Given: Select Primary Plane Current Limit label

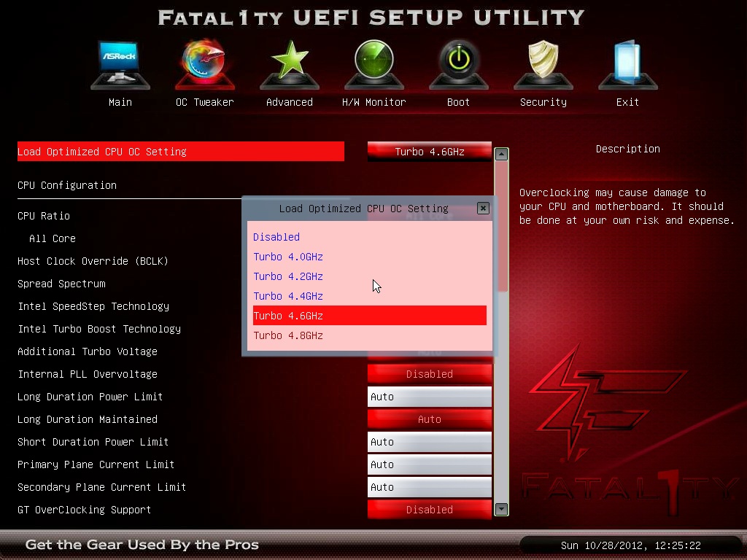Looking at the screenshot, I should pos(96,464).
